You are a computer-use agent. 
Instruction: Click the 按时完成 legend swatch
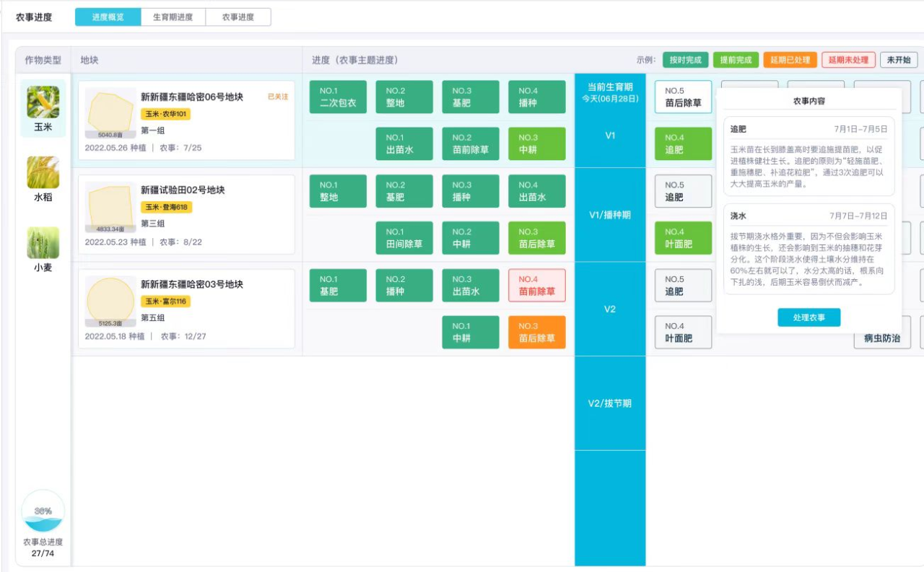pos(685,60)
